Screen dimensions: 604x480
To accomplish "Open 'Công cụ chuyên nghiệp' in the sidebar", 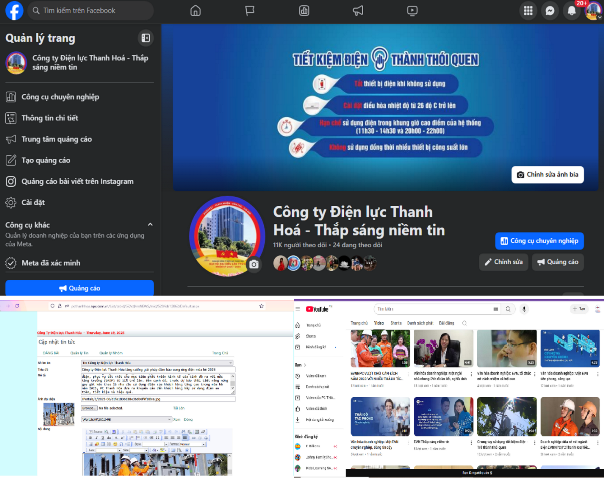I will [x=79, y=97].
